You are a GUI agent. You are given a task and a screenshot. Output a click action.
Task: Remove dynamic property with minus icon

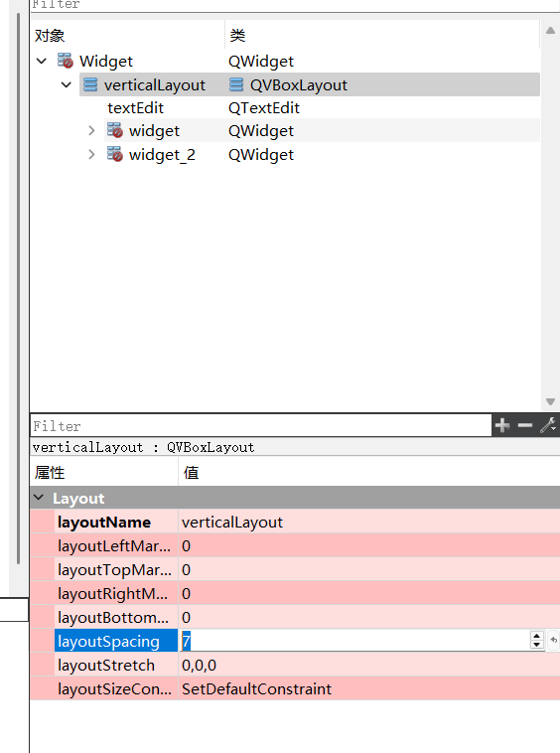tap(525, 425)
